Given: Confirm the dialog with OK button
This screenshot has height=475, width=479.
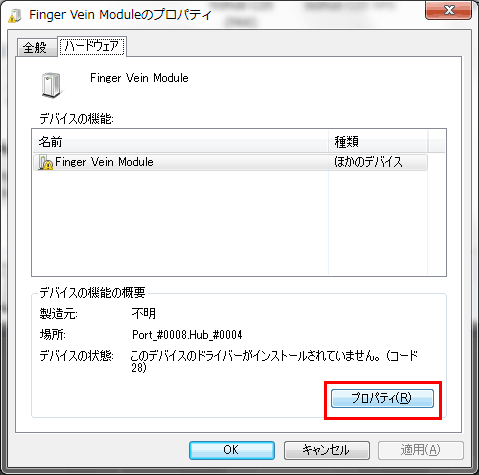Looking at the screenshot, I should [x=232, y=450].
